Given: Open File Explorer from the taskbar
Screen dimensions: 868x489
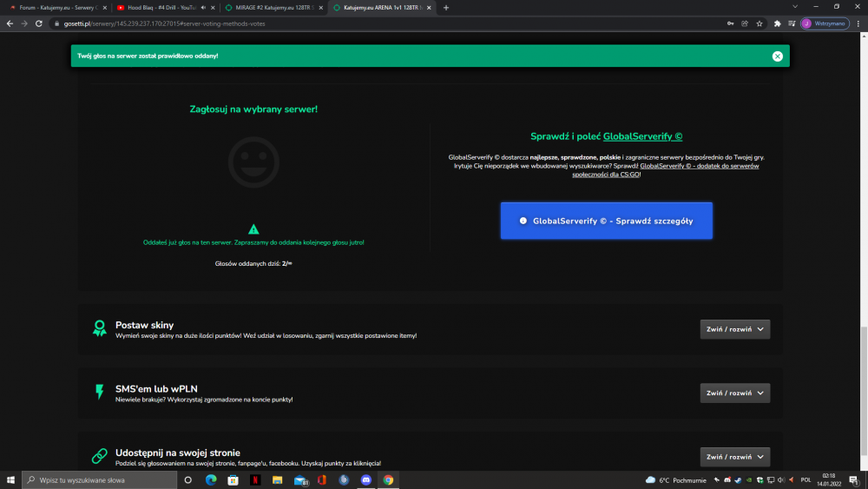Looking at the screenshot, I should click(x=278, y=479).
